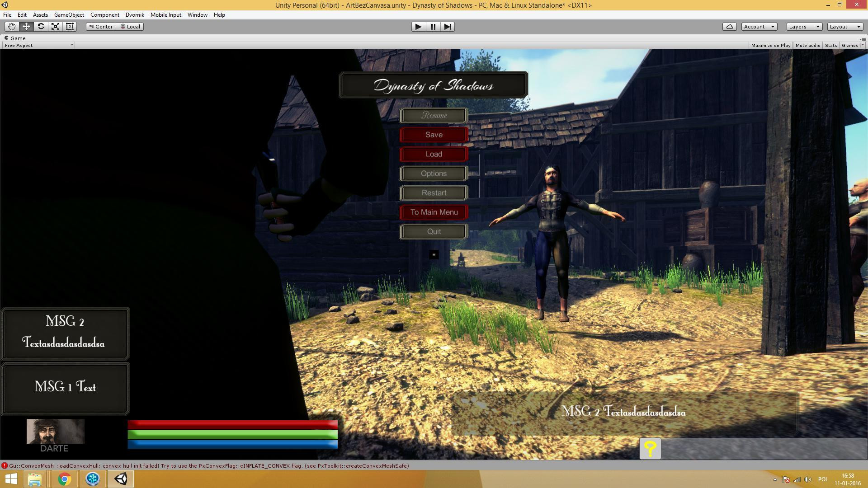Select the Hand tool in toolbar

click(11, 27)
